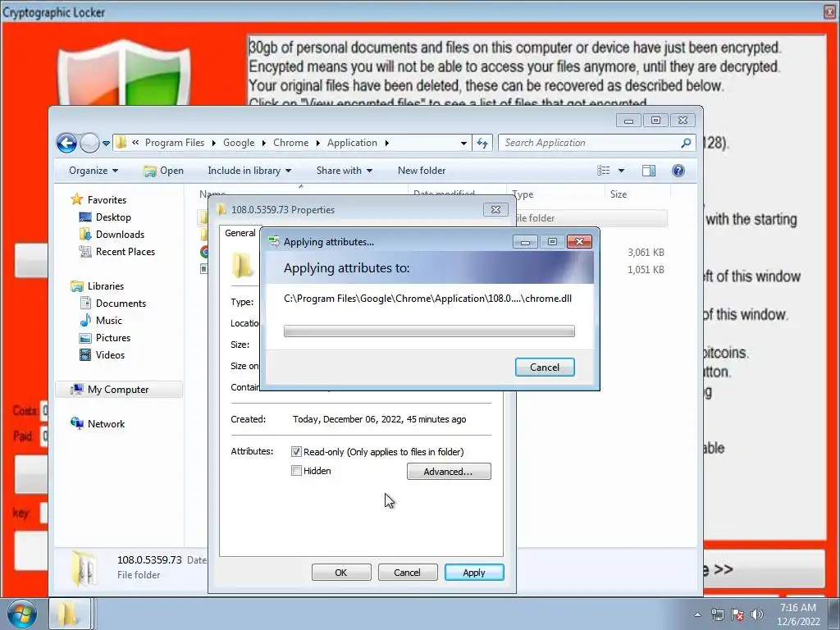This screenshot has width=840, height=630.
Task: Click the 3,061 KB file size cell
Action: pos(646,253)
